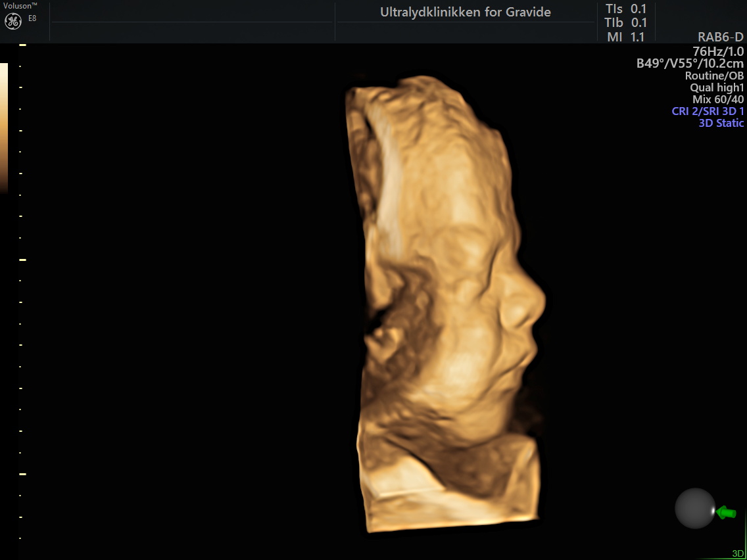Click the 'Routine/OB' preset text
Viewport: 747px width, 560px height.
point(714,76)
